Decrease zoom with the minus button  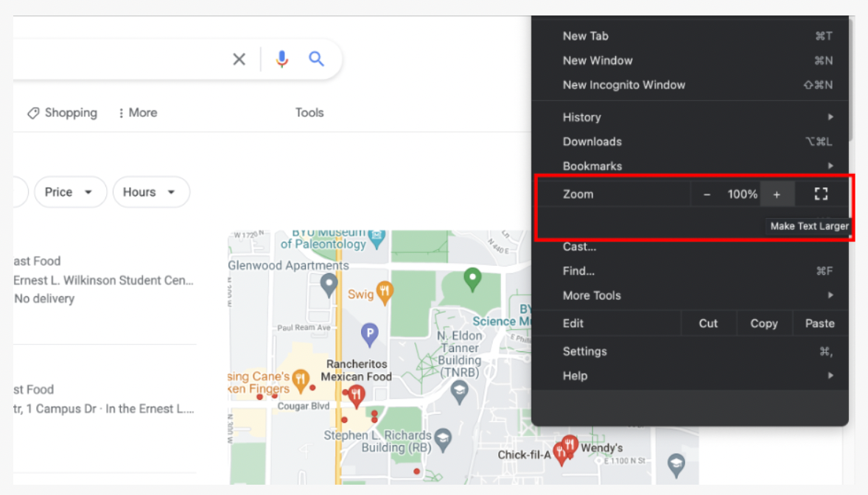(707, 194)
